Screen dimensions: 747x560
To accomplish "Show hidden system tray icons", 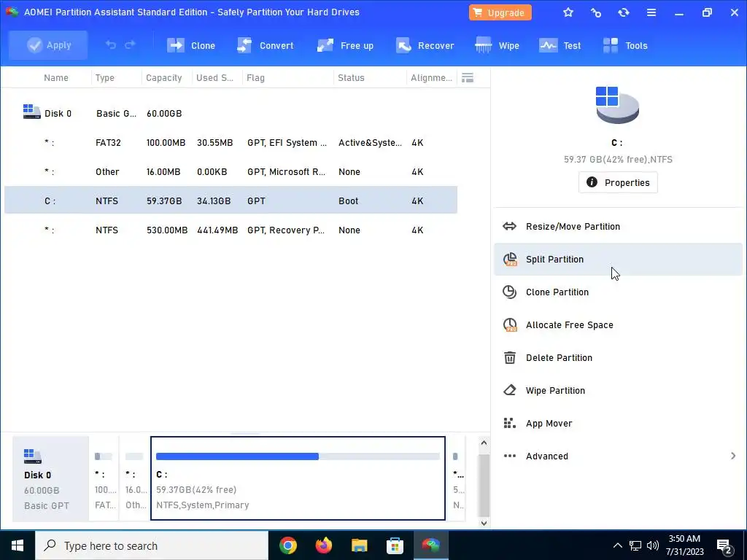I will click(617, 545).
